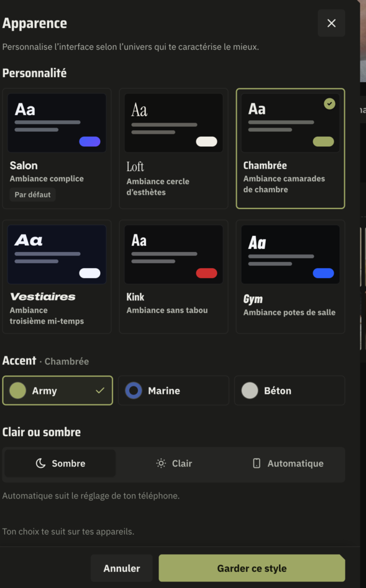Choose the Loft personality card
Screen dimensions: 366x588
[173, 149]
